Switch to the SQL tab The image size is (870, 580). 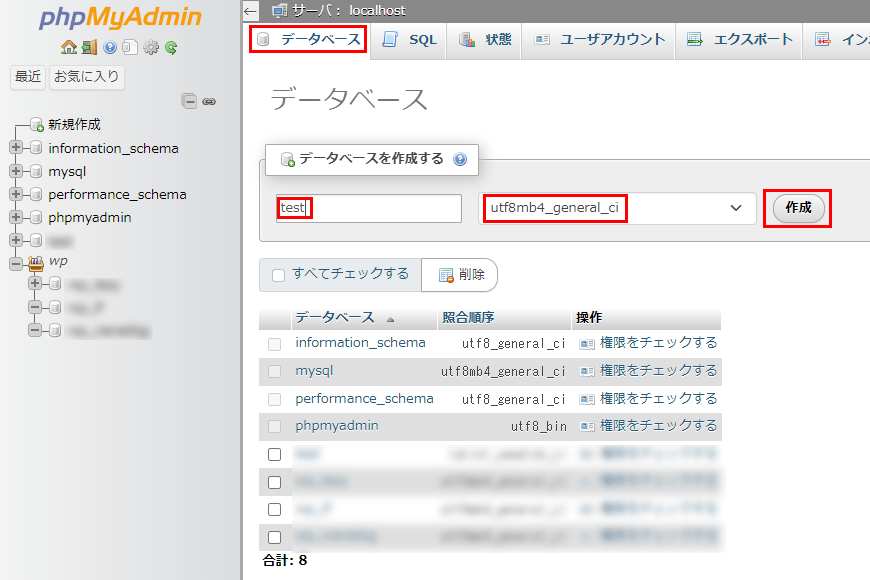(x=410, y=40)
